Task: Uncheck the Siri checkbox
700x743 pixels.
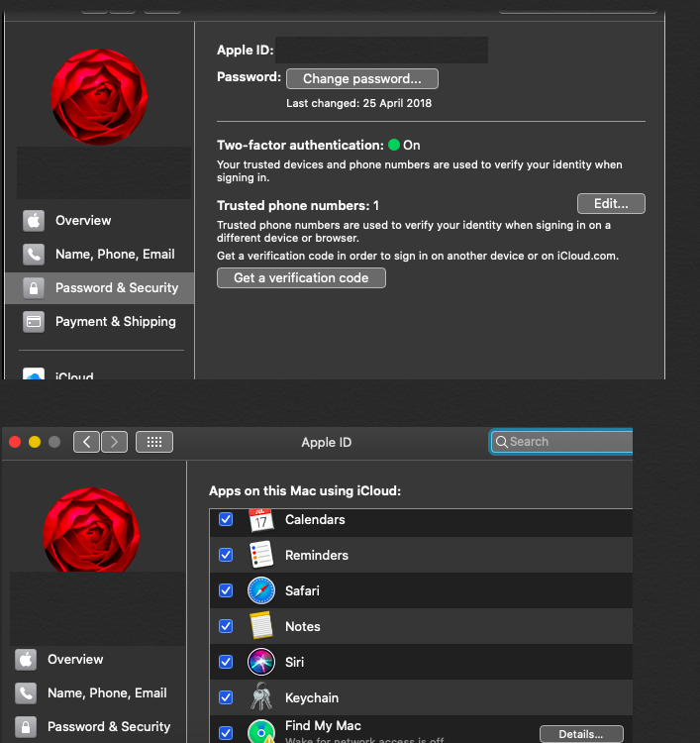Action: click(226, 662)
